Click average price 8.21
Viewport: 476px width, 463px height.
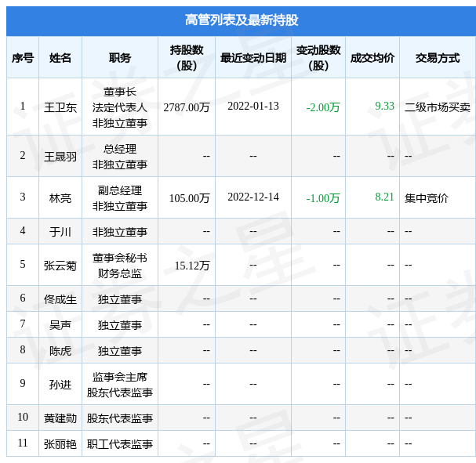(x=384, y=197)
